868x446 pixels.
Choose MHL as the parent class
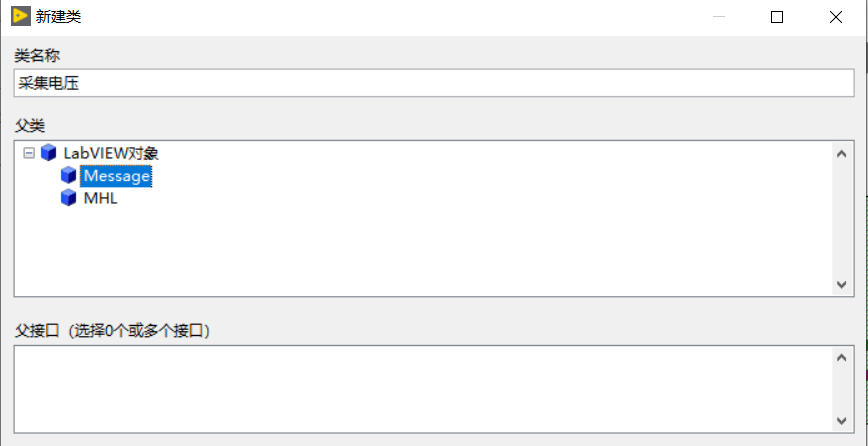coord(100,198)
